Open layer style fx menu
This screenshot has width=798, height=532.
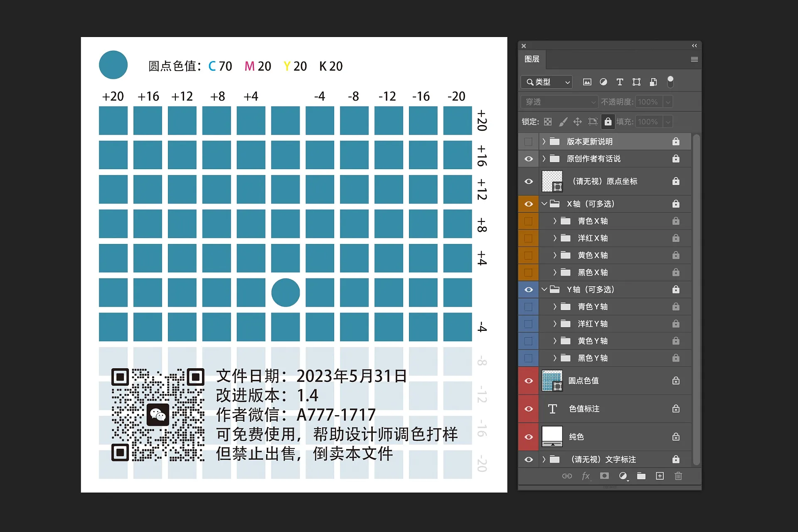pos(586,476)
